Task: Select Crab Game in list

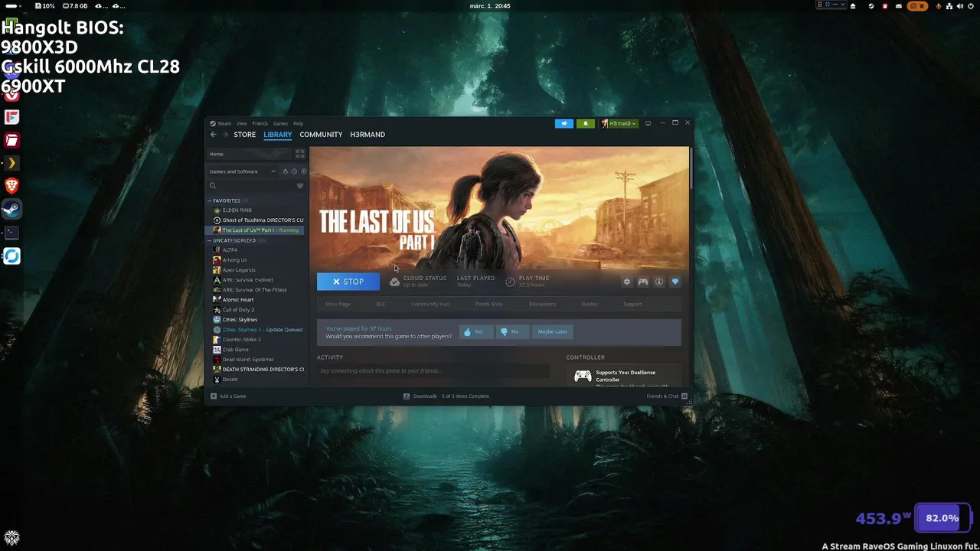Action: (256, 350)
